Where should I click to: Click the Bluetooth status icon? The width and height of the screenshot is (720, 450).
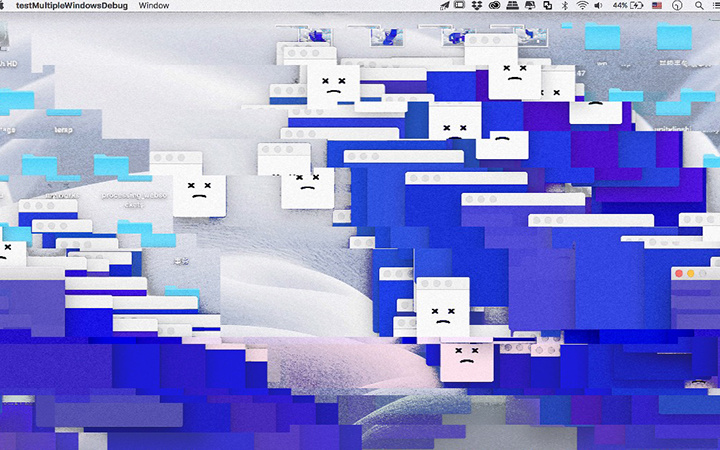[x=565, y=5]
